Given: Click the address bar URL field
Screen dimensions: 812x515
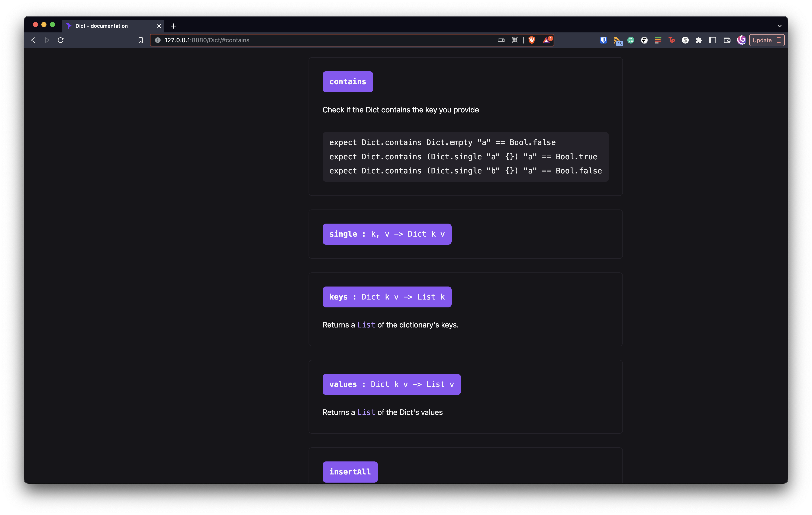Looking at the screenshot, I should point(303,40).
